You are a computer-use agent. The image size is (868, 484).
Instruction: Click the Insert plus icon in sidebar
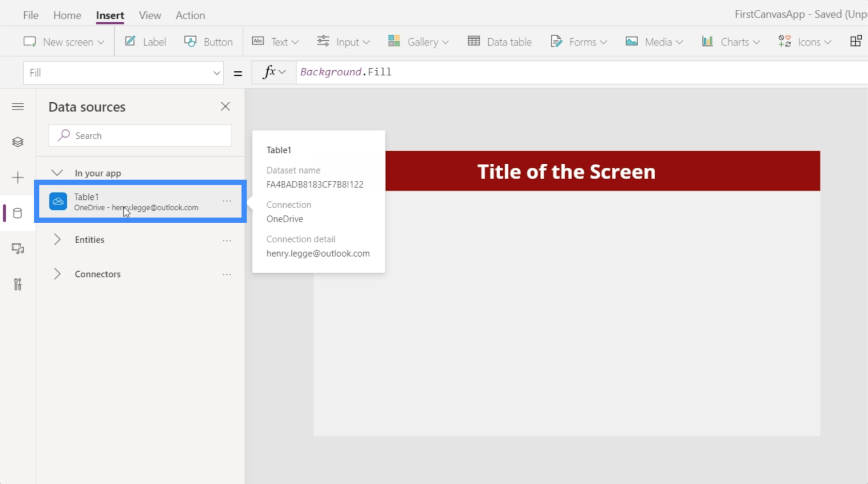click(18, 178)
